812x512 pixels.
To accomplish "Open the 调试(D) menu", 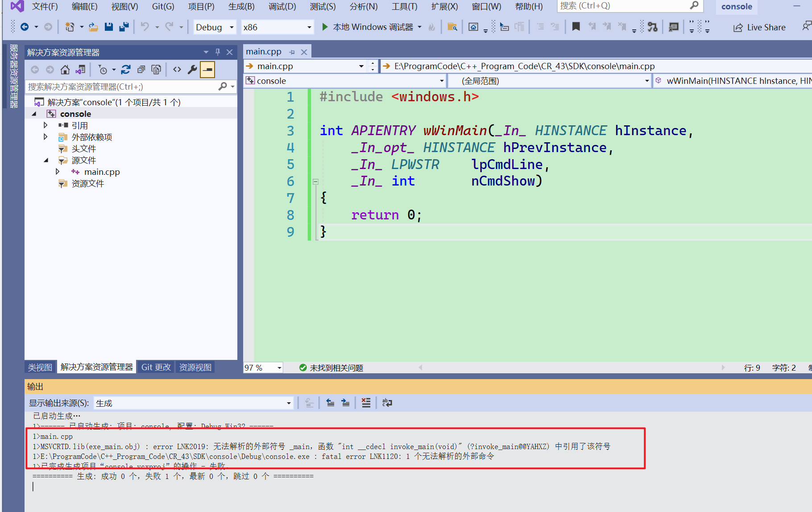I will [282, 7].
